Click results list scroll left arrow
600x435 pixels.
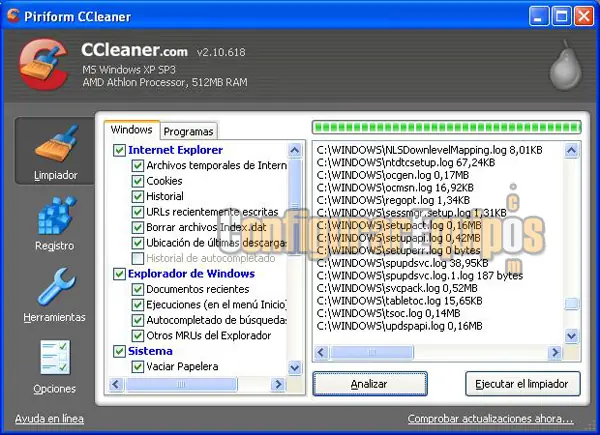(321, 352)
